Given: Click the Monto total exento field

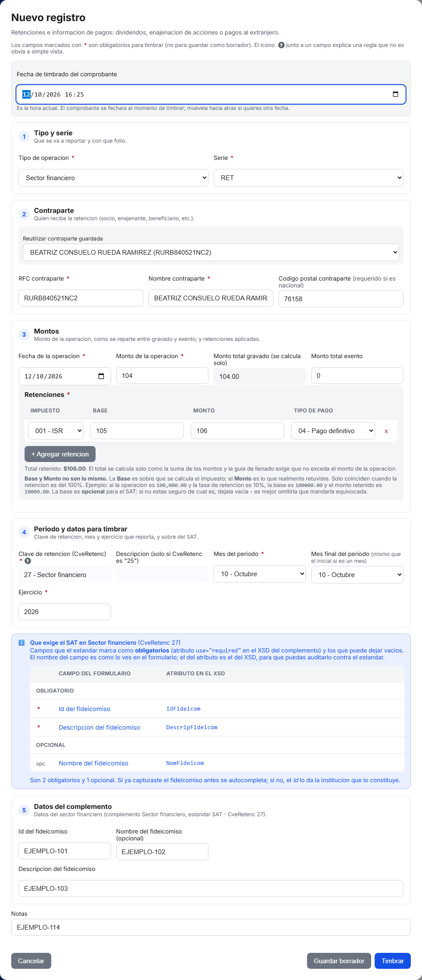Looking at the screenshot, I should click(357, 376).
